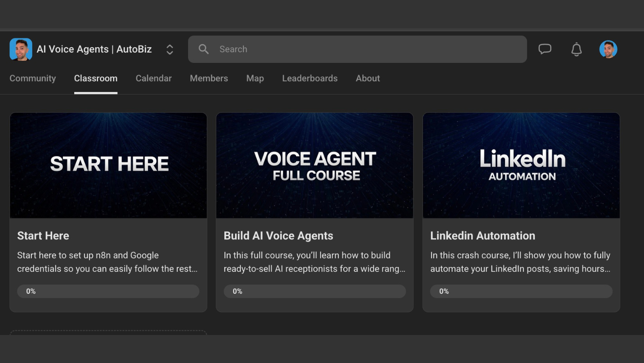Viewport: 644px width, 363px height.
Task: Open the Map tab
Action: [x=255, y=79]
